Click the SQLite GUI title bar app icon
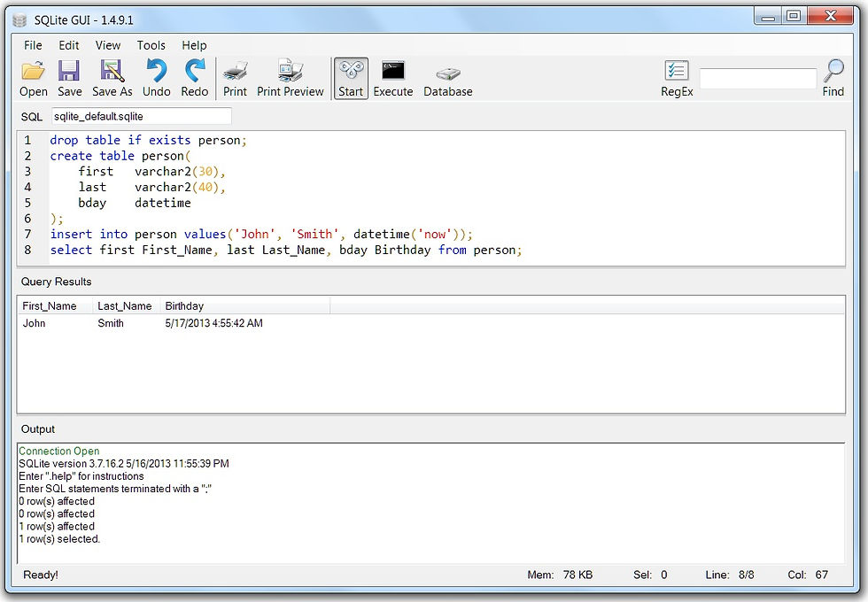 (19, 20)
